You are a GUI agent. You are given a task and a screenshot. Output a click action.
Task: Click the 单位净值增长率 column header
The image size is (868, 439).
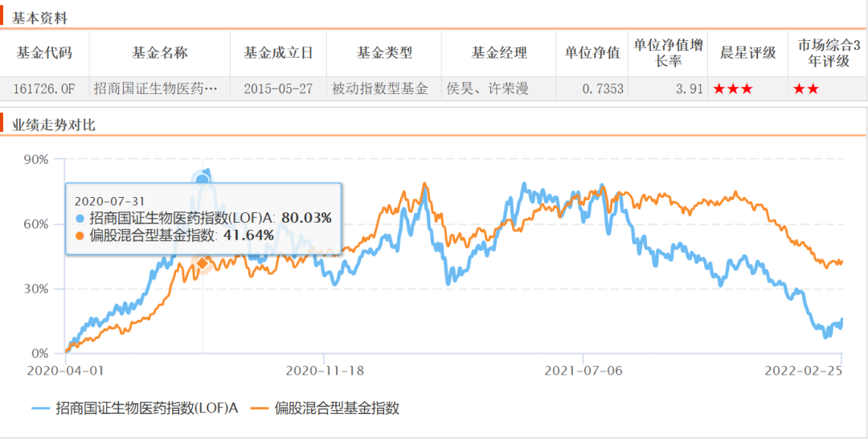[x=668, y=53]
